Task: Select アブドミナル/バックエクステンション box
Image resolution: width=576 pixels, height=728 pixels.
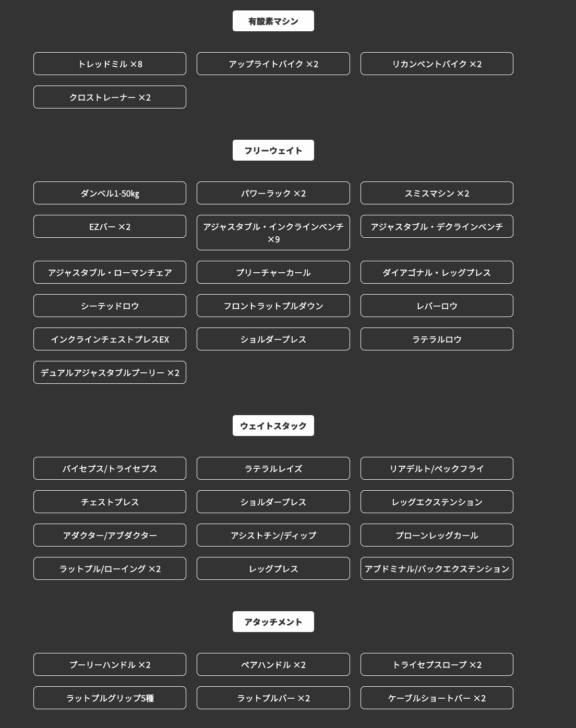Action: point(437,568)
